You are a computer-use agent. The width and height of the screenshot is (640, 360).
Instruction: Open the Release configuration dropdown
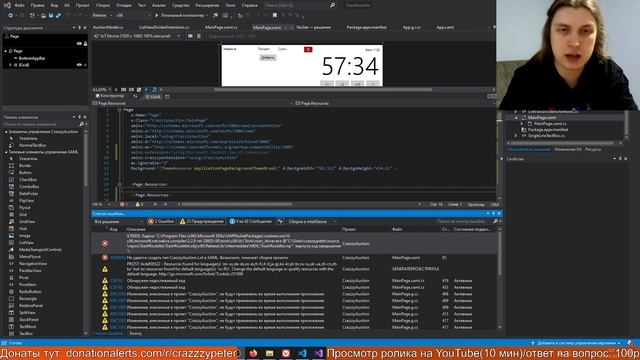pyautogui.click(x=102, y=16)
